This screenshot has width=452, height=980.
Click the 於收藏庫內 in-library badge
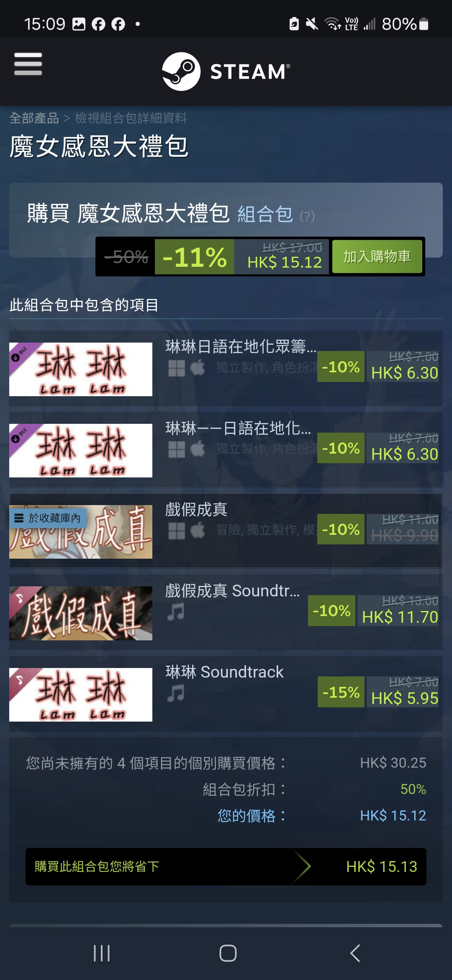click(48, 518)
